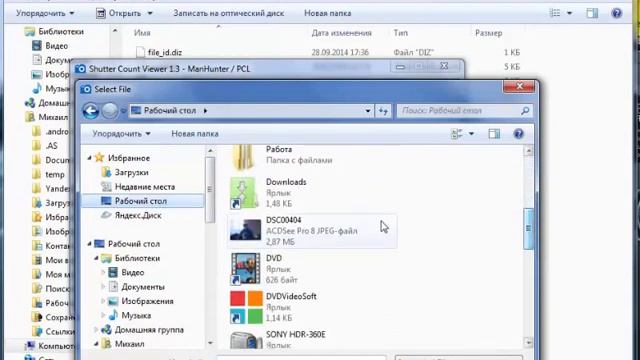Screen dimensions: 640x360
Task: Open the Упорядочить menu in Select File dialog
Action: click(x=121, y=134)
